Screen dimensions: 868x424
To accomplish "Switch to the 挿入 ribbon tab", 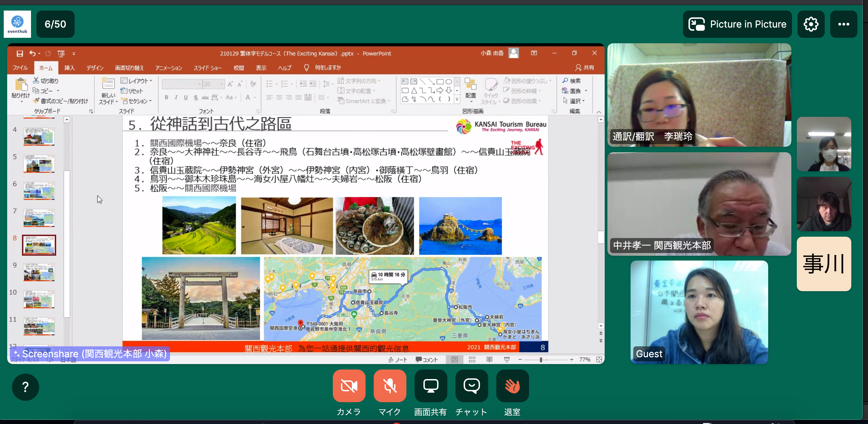I will (69, 68).
